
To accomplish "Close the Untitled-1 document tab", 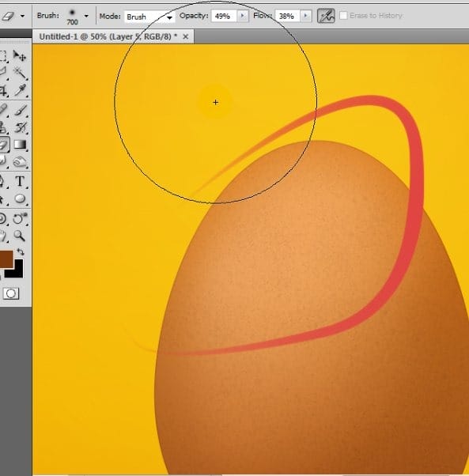I will pyautogui.click(x=186, y=36).
